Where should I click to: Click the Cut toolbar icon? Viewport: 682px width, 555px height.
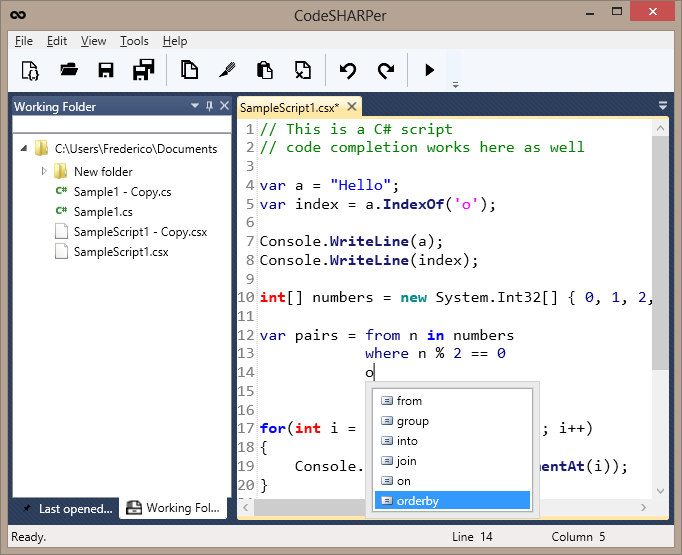pos(227,70)
